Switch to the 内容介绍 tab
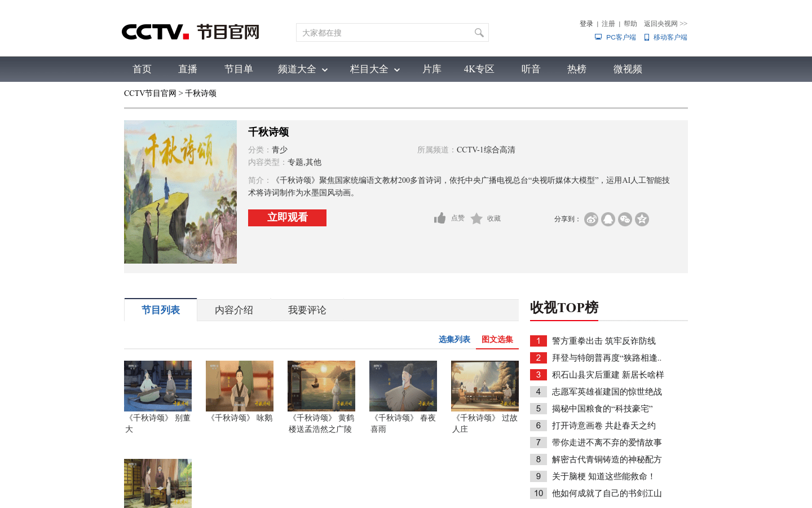Screen dimensions: 812x508 click(x=234, y=310)
